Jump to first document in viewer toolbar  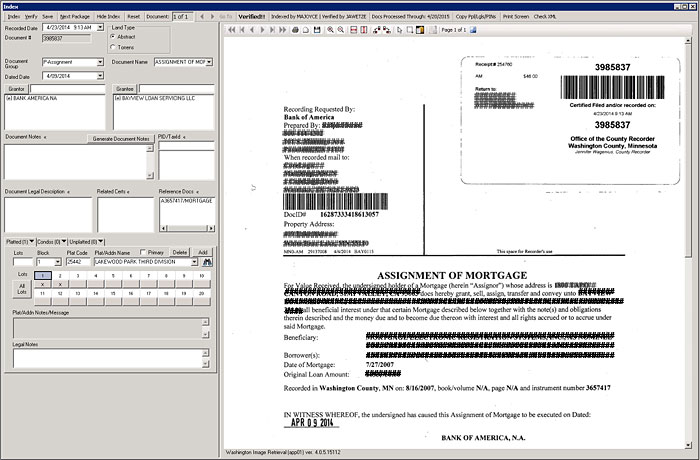tap(231, 30)
